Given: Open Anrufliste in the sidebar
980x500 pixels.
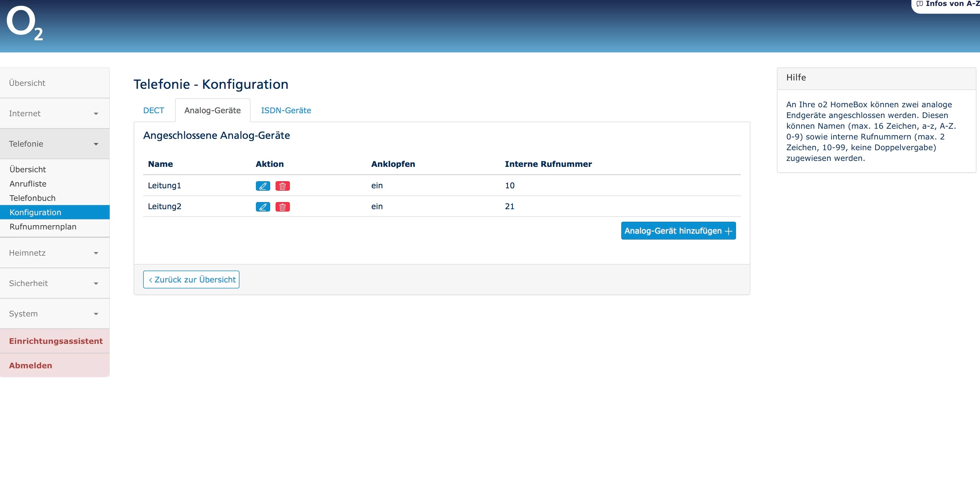Looking at the screenshot, I should [28, 184].
